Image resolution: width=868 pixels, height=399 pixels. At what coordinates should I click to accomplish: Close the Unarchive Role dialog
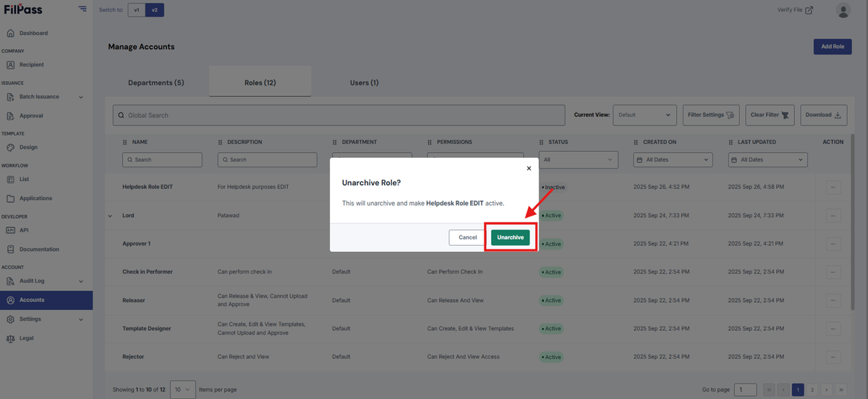click(x=529, y=168)
